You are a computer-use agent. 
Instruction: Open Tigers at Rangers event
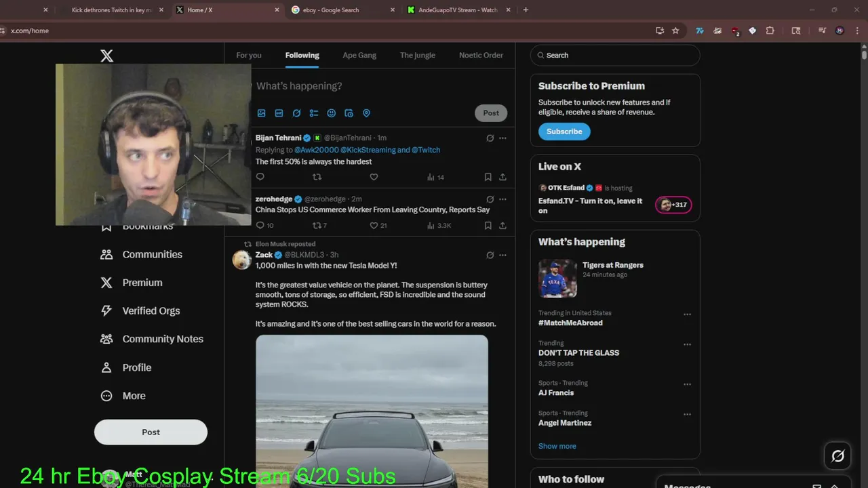[x=614, y=279]
